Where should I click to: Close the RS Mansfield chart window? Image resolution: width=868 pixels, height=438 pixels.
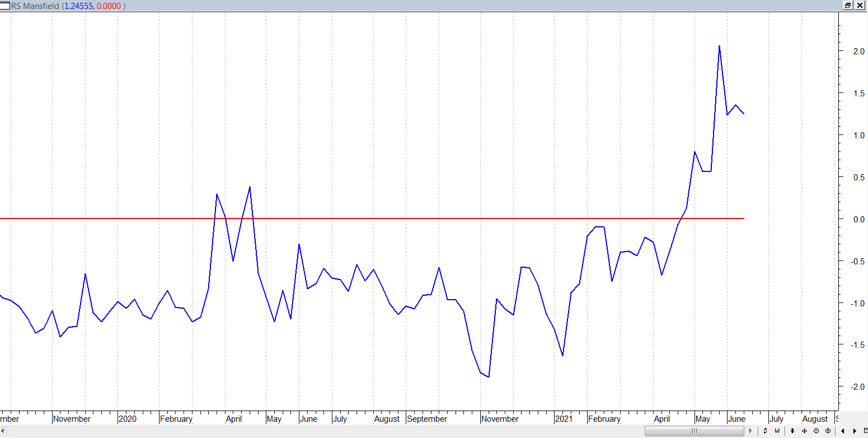(x=861, y=5)
